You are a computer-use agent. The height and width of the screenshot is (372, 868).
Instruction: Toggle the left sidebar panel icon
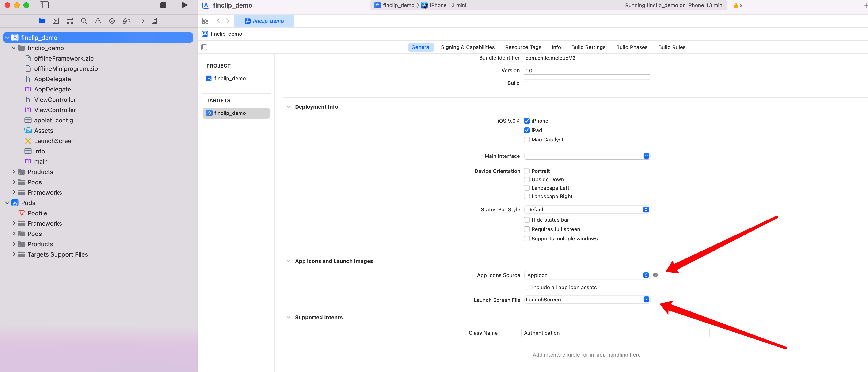point(44,5)
